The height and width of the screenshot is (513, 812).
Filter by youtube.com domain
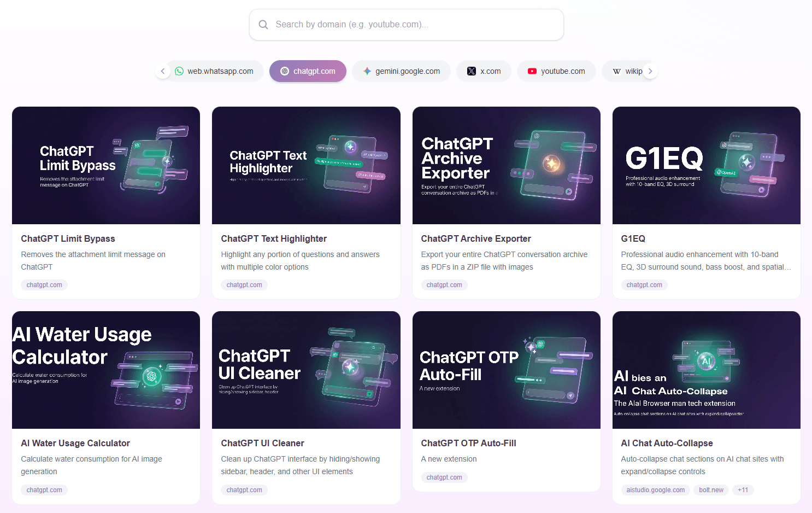[x=556, y=71]
